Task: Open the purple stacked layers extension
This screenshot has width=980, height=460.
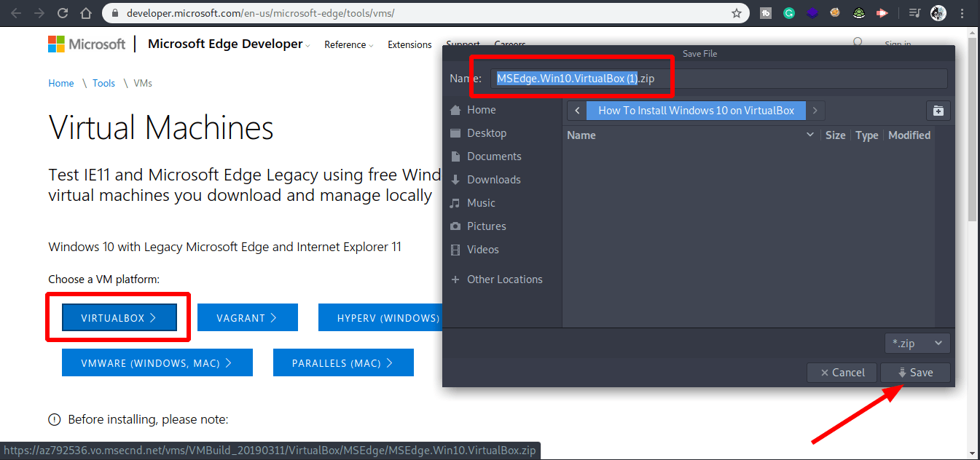Action: (812, 13)
